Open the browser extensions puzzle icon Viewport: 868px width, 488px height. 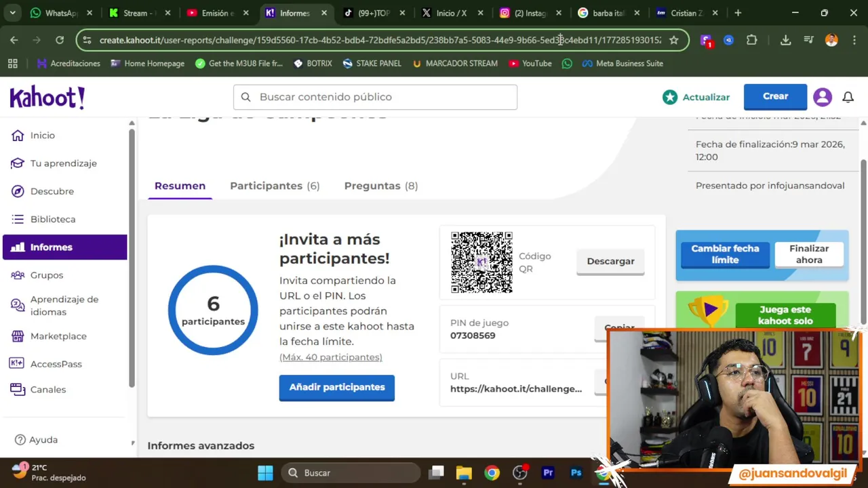tap(751, 40)
